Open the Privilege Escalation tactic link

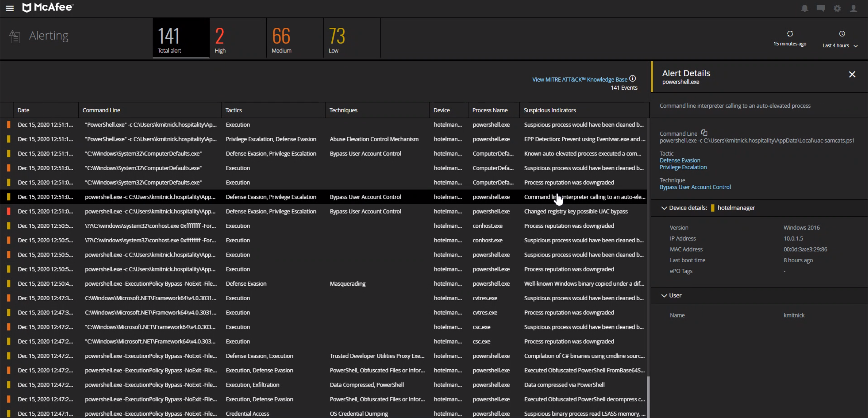click(x=683, y=167)
